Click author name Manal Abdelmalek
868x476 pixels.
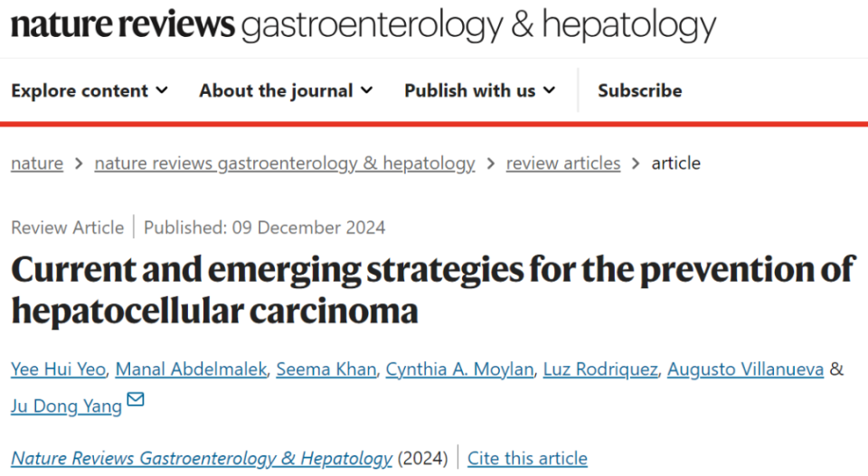pyautogui.click(x=193, y=369)
